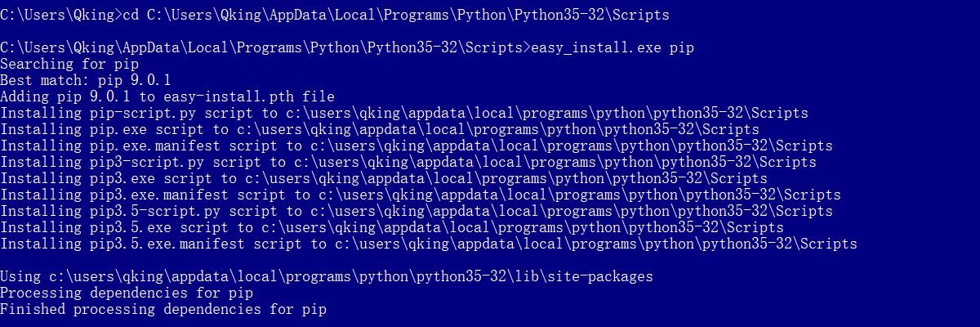Click 'Installing pip3.exe script' at line start
Viewport: 980px width, 327px height.
click(94, 178)
